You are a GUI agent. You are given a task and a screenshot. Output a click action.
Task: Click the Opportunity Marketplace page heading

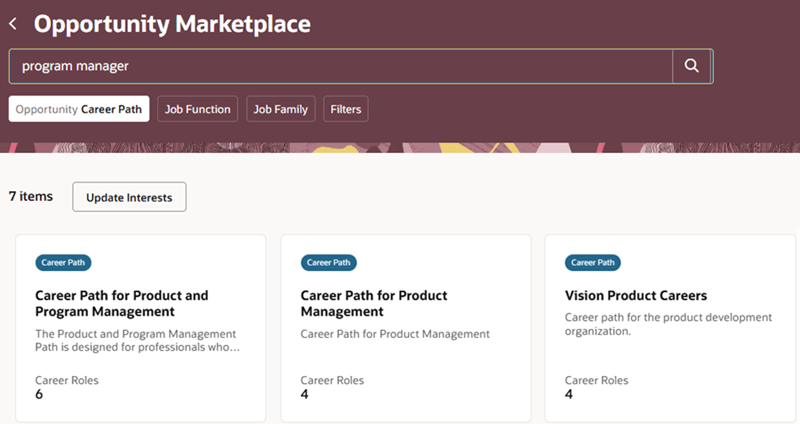point(172,23)
